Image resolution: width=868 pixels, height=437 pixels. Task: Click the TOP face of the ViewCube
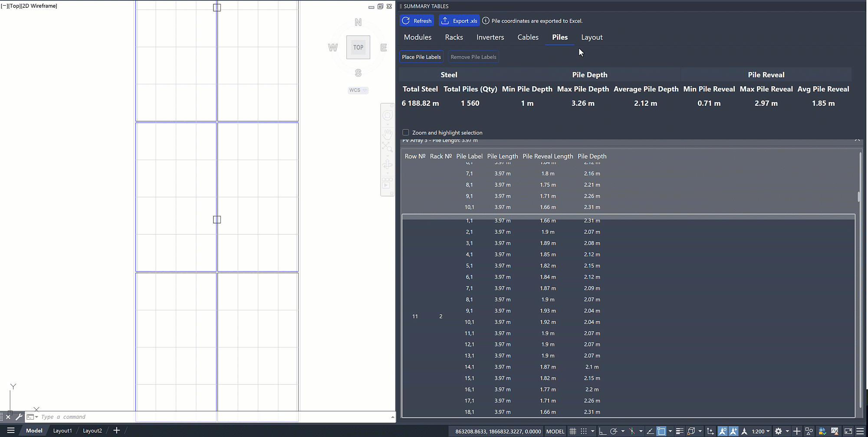pos(358,47)
